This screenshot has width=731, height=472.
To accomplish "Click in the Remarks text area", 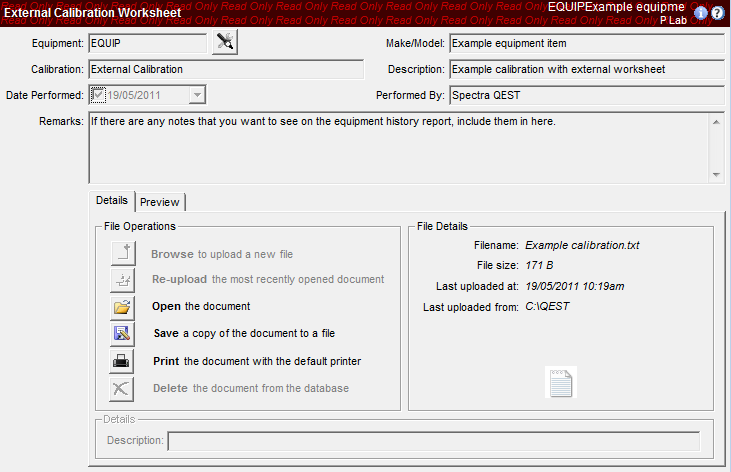I will (398, 147).
